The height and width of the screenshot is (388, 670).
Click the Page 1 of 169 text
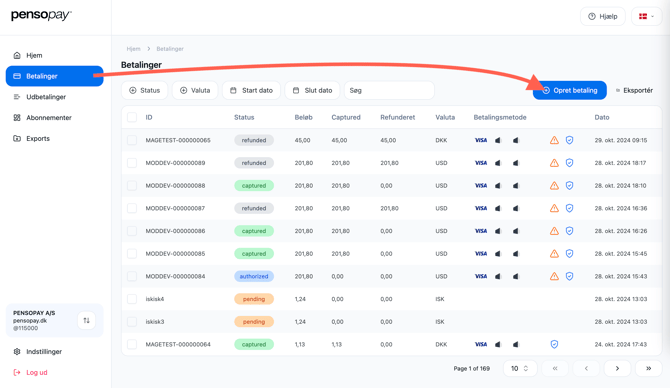(x=472, y=368)
